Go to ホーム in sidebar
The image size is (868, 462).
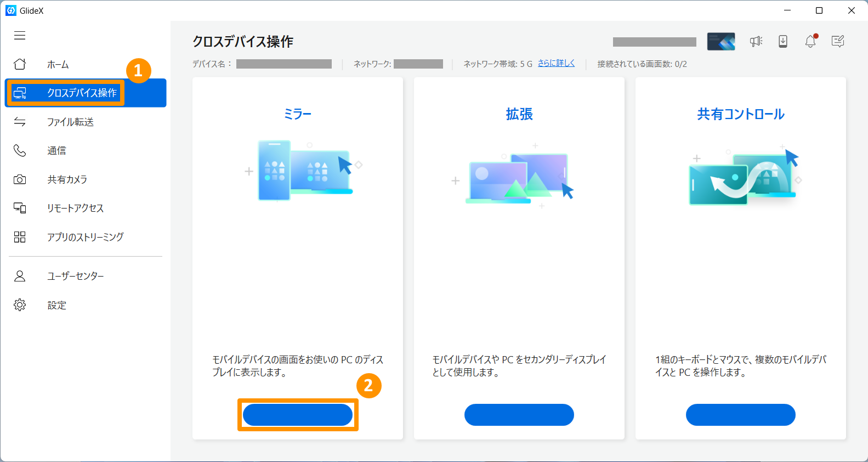58,65
